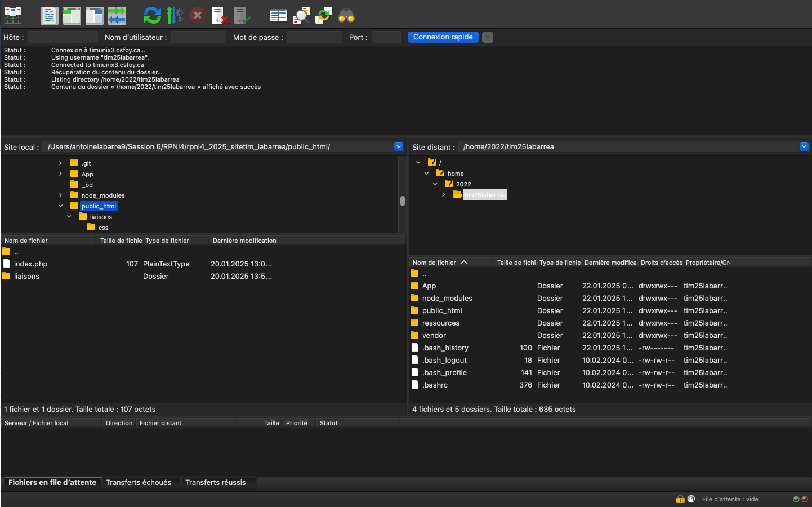Image resolution: width=812 pixels, height=507 pixels.
Task: Toggle the local directory tree view
Action: click(x=72, y=15)
